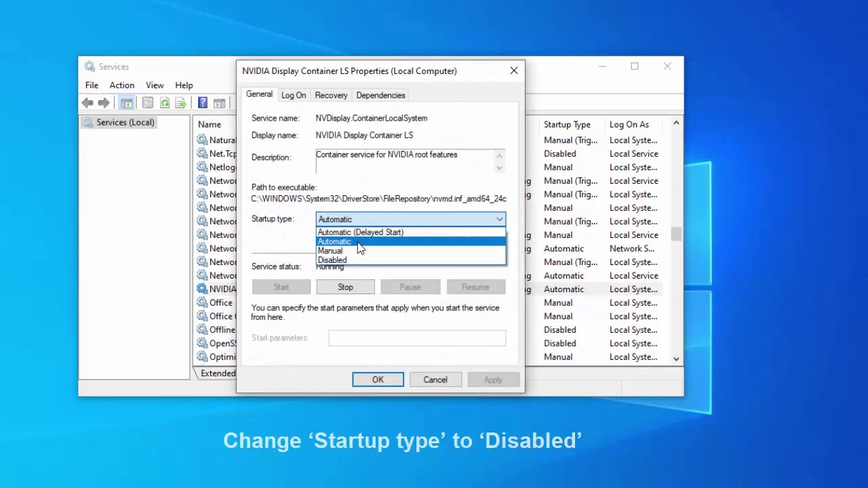
Task: Click the Services list scroll-up arrow
Action: point(676,123)
